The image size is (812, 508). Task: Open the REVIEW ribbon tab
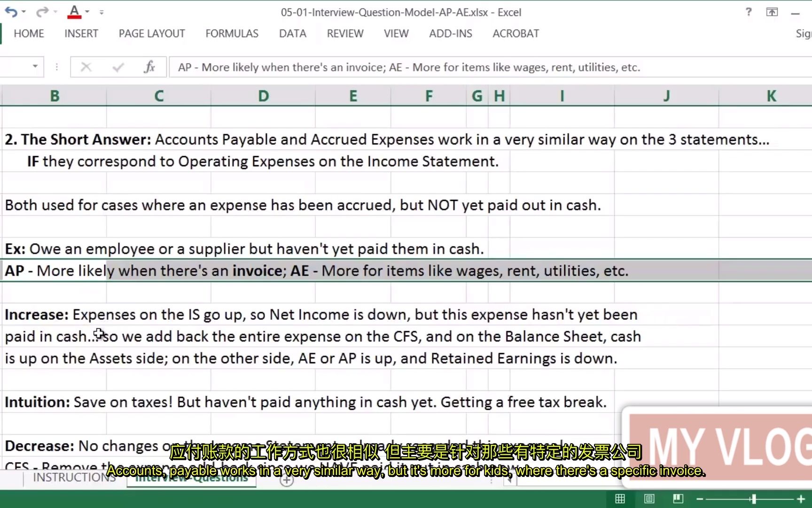tap(345, 34)
